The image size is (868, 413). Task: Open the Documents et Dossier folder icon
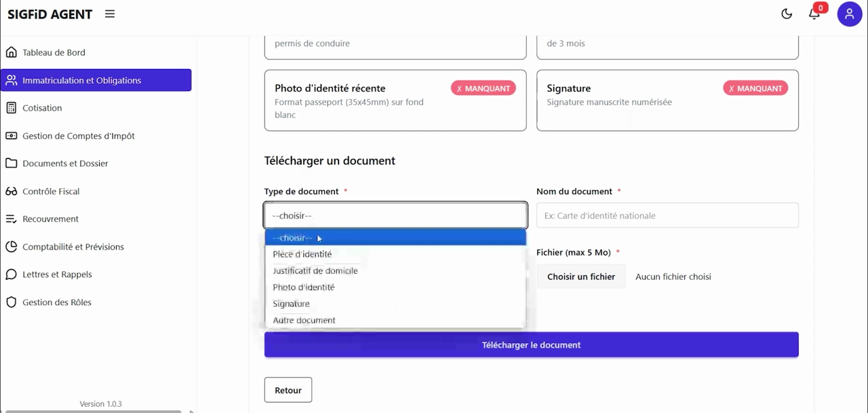point(12,163)
